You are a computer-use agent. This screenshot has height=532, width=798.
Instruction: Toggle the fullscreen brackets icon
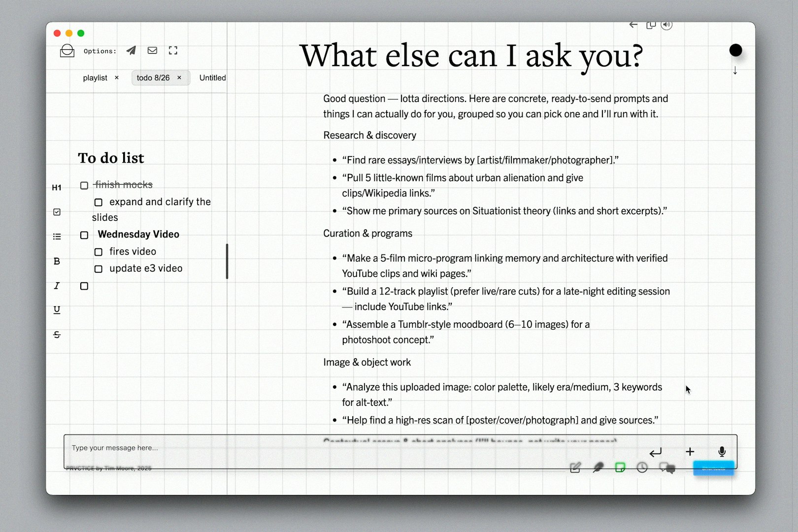173,50
